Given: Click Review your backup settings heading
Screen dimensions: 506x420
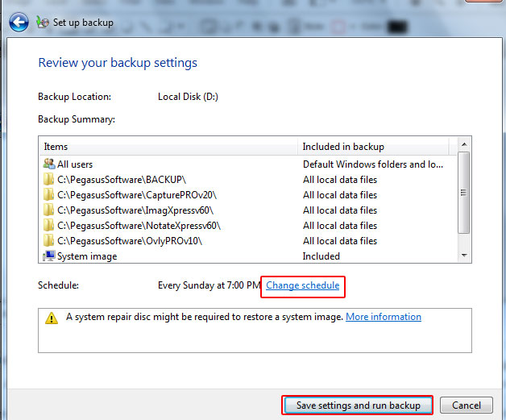Looking at the screenshot, I should 118,63.
